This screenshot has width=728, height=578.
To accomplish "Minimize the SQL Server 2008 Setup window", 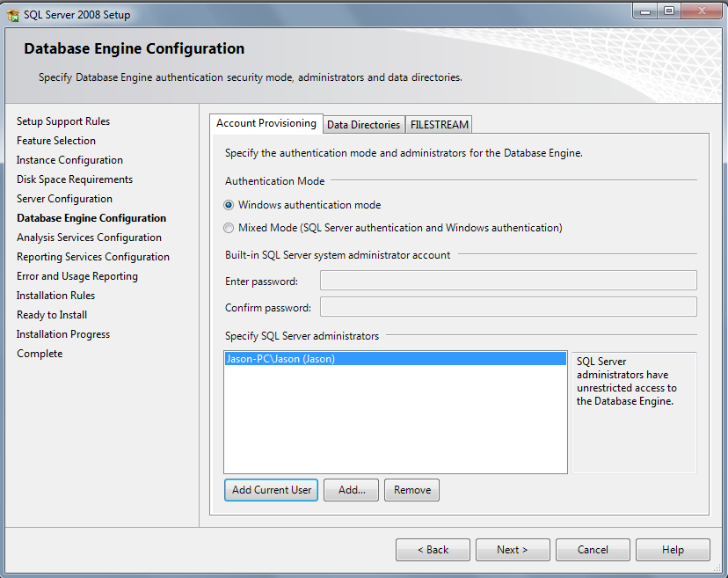I will tap(645, 11).
